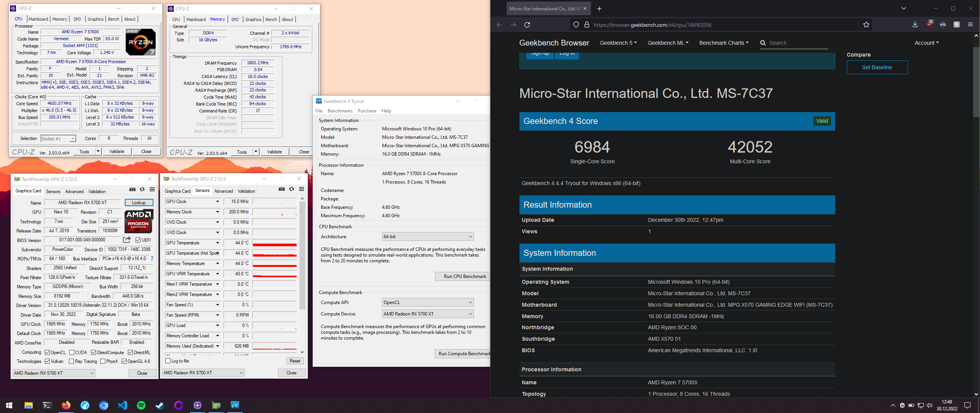Viewport: 980px width, 413px height.
Task: Open the Benchmarks menu in Geekbench 4
Action: point(340,111)
